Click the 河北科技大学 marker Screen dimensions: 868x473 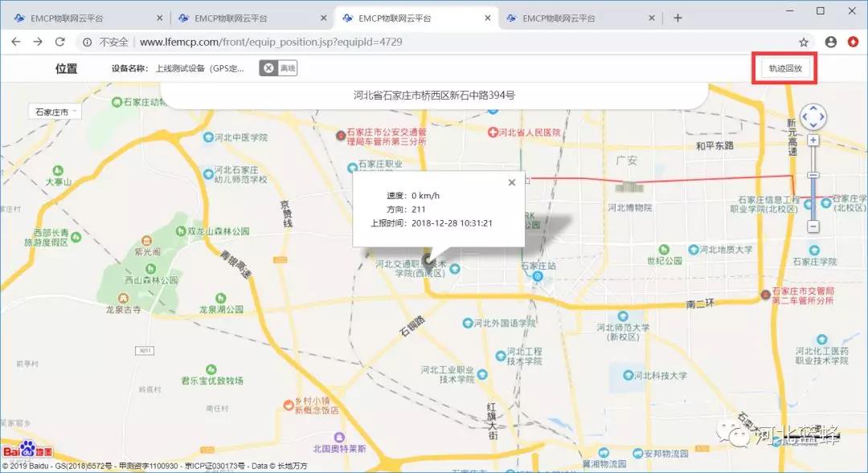tap(628, 375)
